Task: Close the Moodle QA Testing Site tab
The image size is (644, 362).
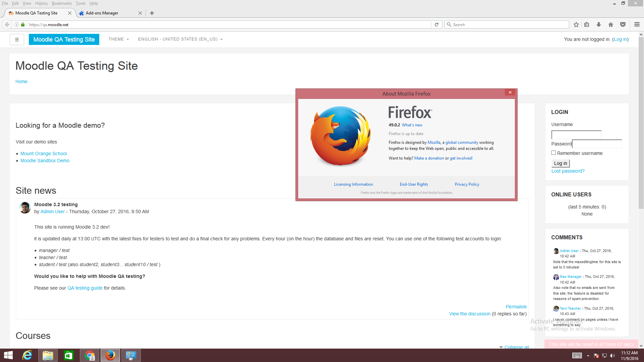Action: click(70, 13)
